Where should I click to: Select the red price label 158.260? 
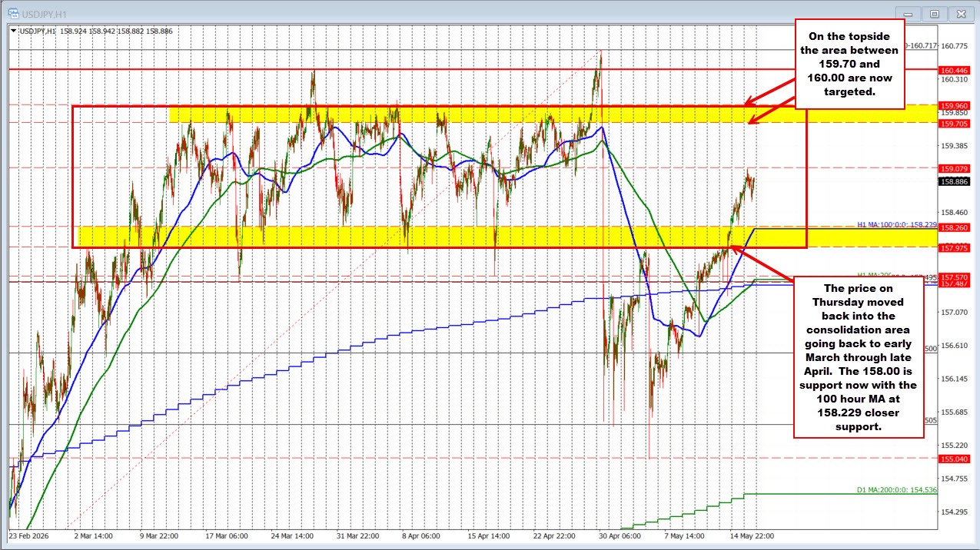(x=953, y=227)
